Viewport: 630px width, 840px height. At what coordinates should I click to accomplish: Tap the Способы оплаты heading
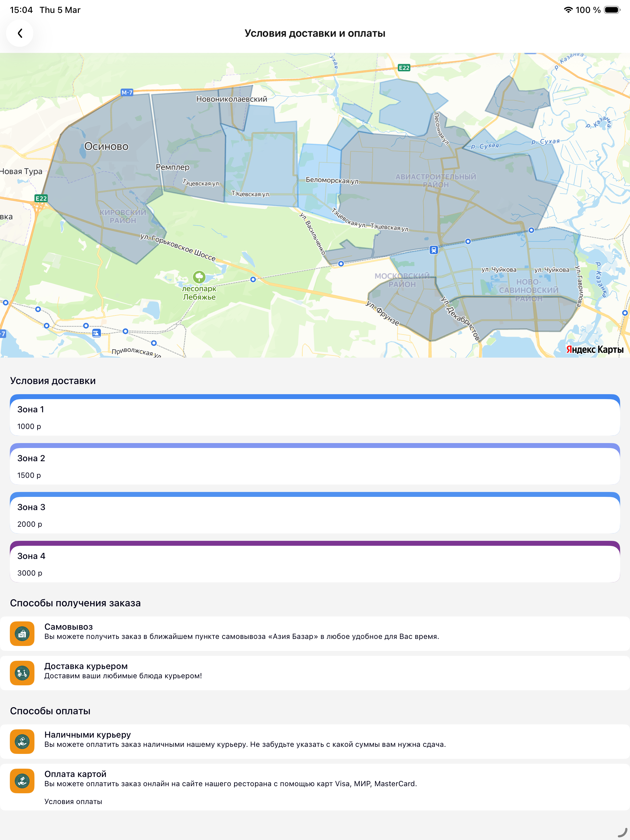pos(50,711)
